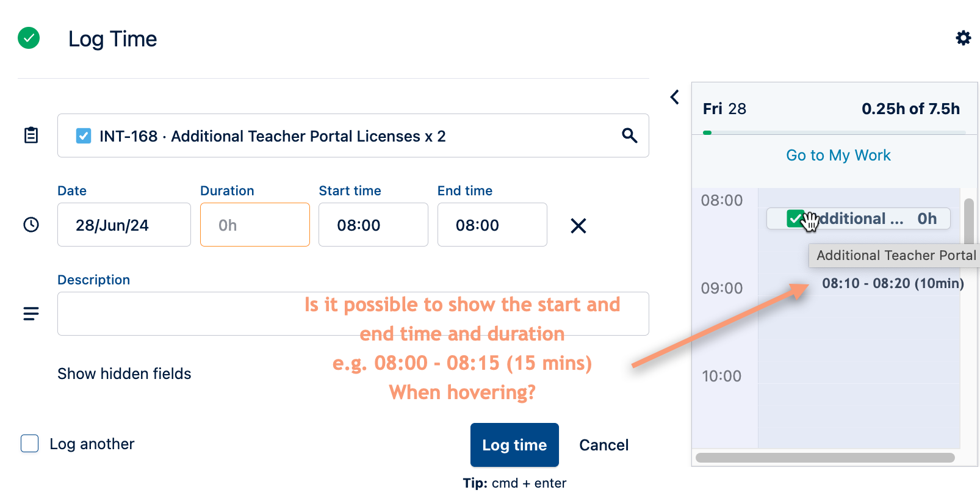
Task: Click the Start time field showing 08:00
Action: click(x=373, y=225)
